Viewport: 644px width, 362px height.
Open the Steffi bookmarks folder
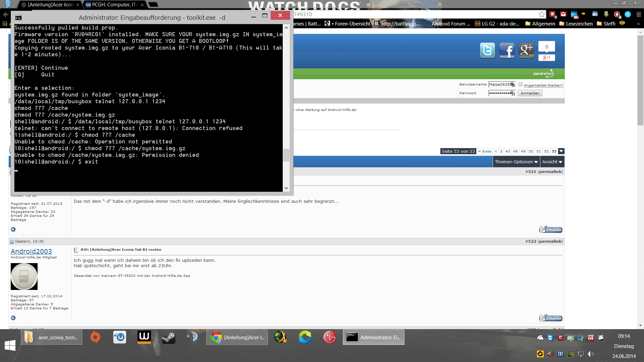(606, 23)
